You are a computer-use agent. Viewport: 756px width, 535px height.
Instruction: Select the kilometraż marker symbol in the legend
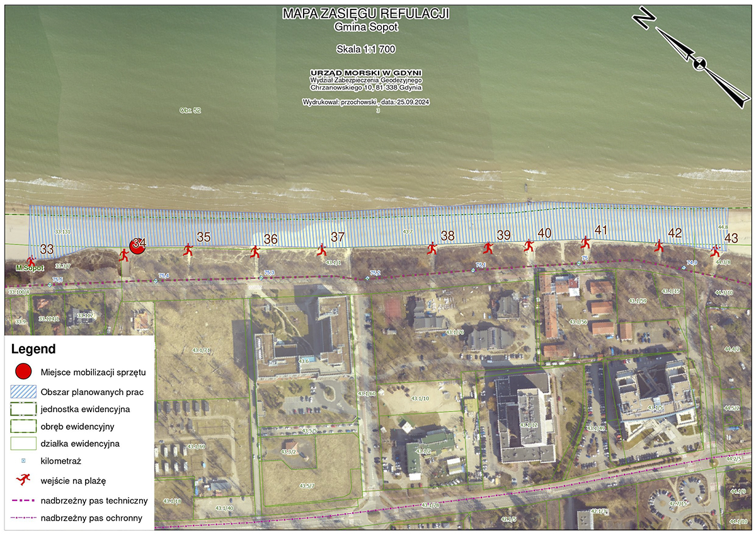point(23,462)
